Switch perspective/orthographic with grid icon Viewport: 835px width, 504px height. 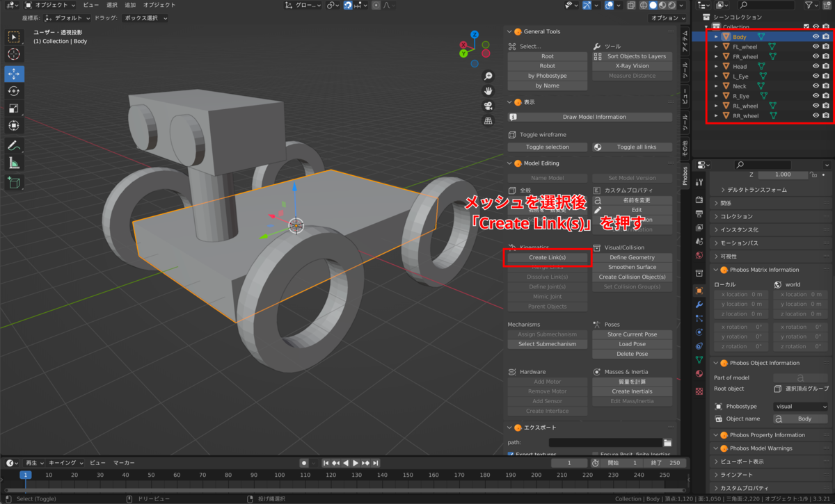(x=488, y=121)
